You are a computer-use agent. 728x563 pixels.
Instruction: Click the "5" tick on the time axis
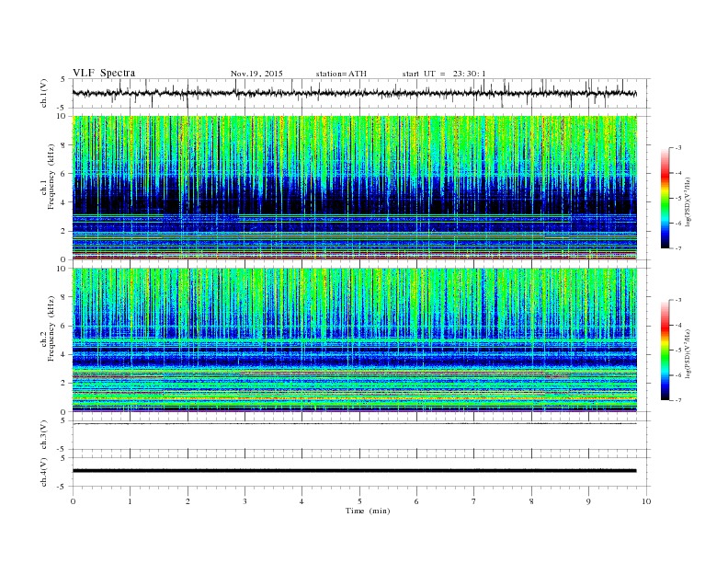click(x=359, y=501)
